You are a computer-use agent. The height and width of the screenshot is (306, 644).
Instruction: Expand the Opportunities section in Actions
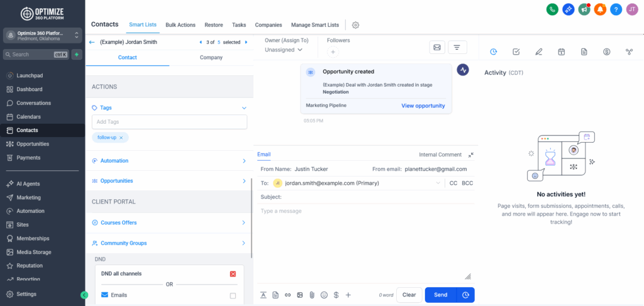point(169,181)
